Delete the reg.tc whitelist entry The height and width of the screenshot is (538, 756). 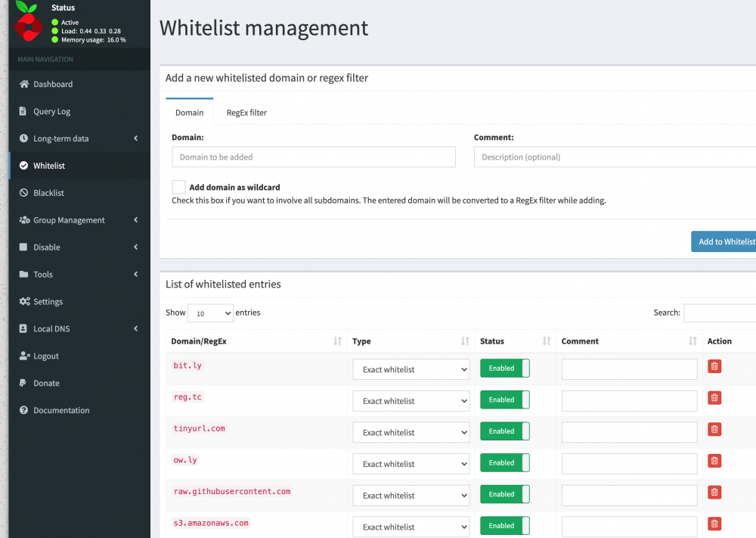coord(714,398)
